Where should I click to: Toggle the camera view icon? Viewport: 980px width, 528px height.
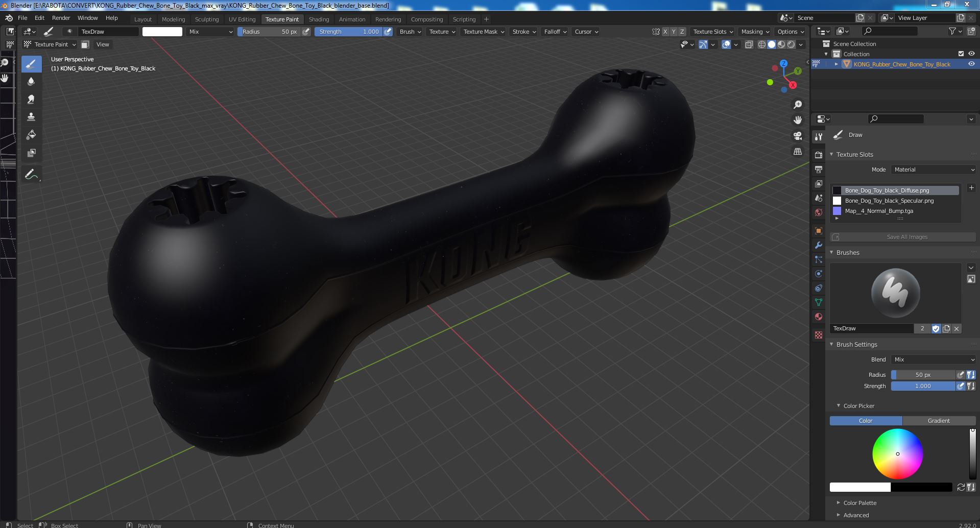click(x=797, y=136)
